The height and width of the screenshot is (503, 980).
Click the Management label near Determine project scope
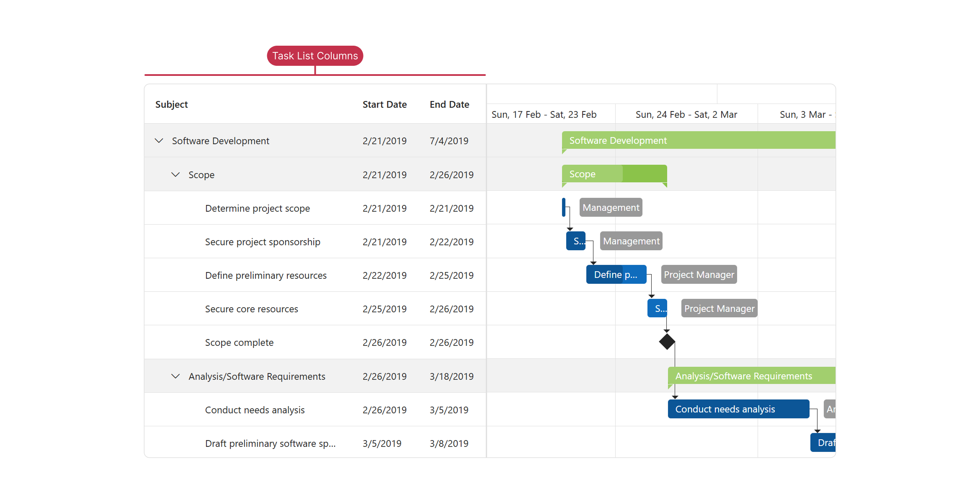610,207
